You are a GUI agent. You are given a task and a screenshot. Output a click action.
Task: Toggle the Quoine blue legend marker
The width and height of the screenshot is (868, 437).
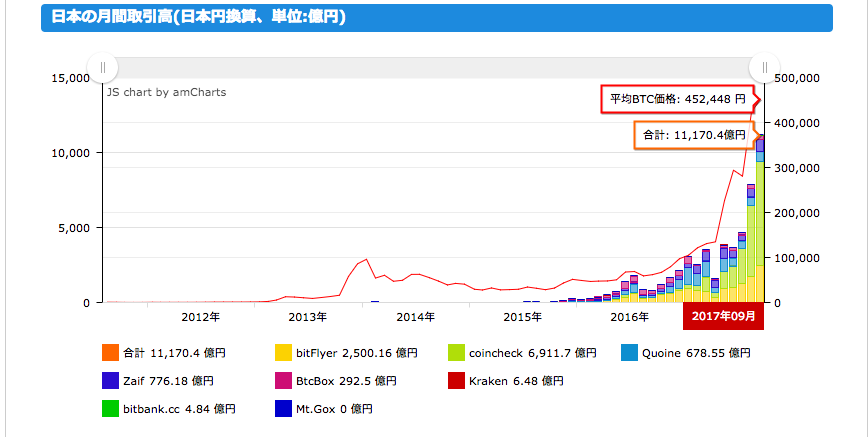coord(629,353)
